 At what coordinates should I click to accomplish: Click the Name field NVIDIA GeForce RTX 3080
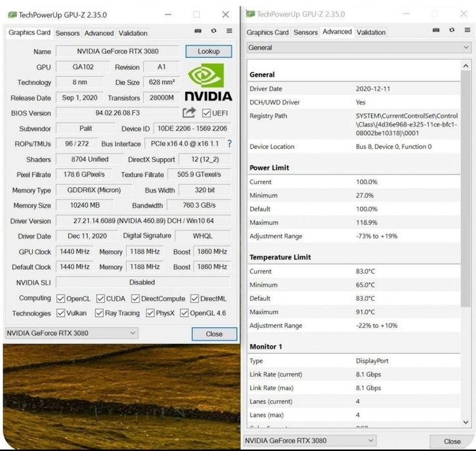click(118, 52)
